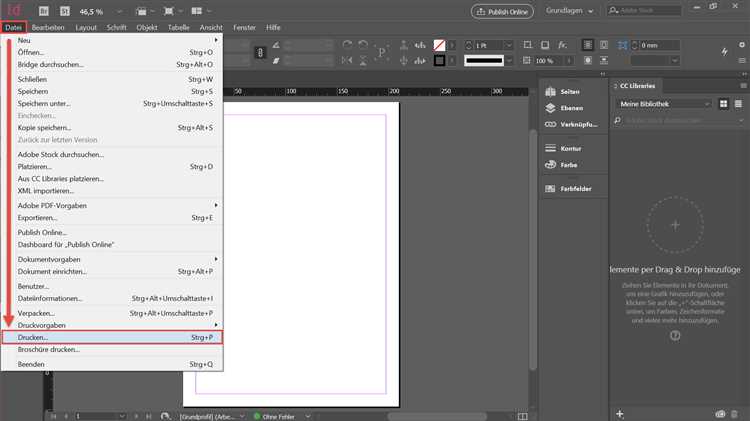Click the quick apply lightning icon
The width and height of the screenshot is (750, 421).
[x=725, y=52]
